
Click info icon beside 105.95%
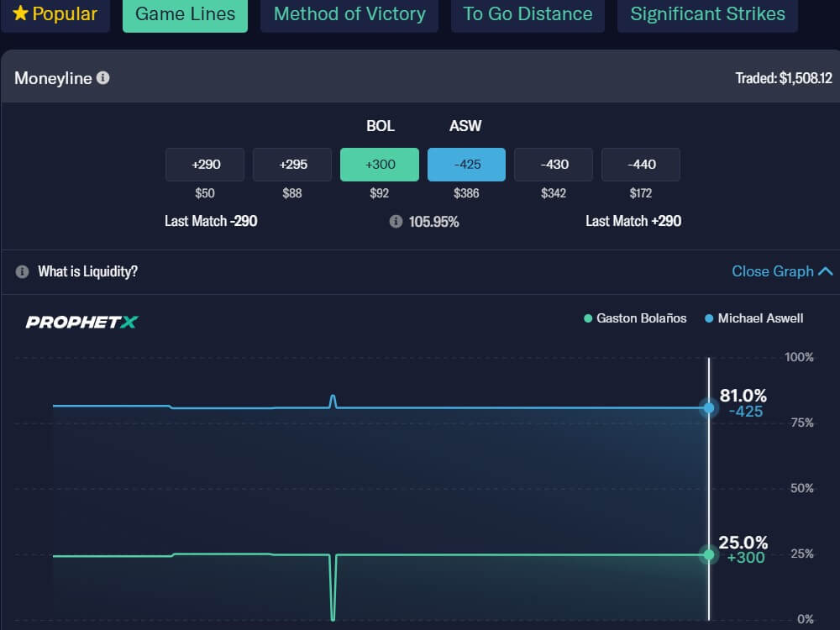396,221
